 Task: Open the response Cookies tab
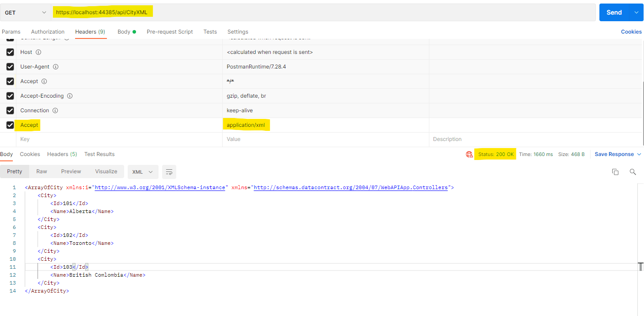pyautogui.click(x=30, y=154)
